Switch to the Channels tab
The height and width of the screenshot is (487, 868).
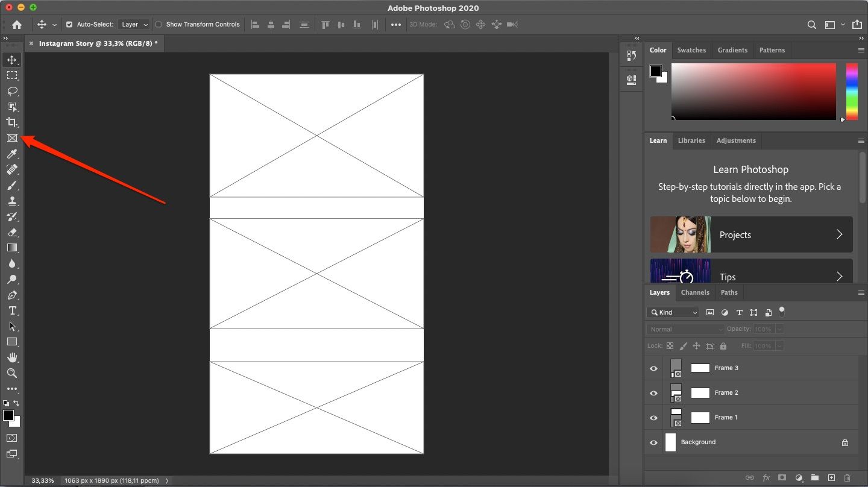pos(695,292)
